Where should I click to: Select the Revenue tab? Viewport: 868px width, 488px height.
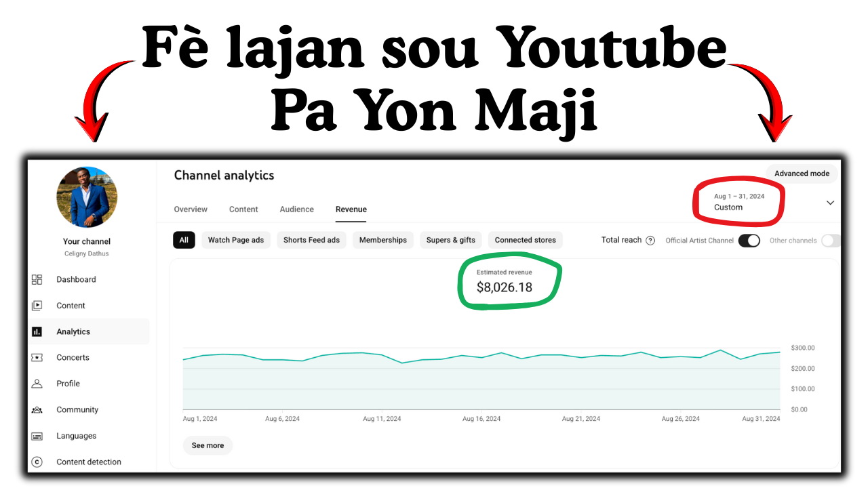[x=351, y=209]
